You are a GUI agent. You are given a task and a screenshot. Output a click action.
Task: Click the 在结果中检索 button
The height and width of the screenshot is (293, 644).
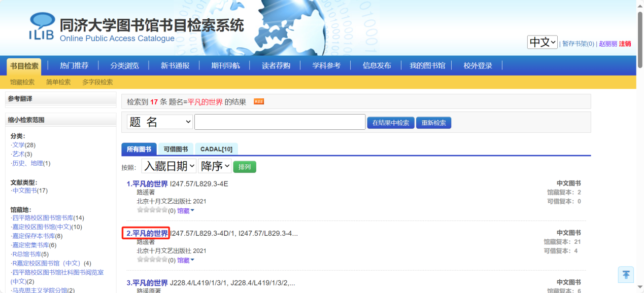tap(390, 123)
